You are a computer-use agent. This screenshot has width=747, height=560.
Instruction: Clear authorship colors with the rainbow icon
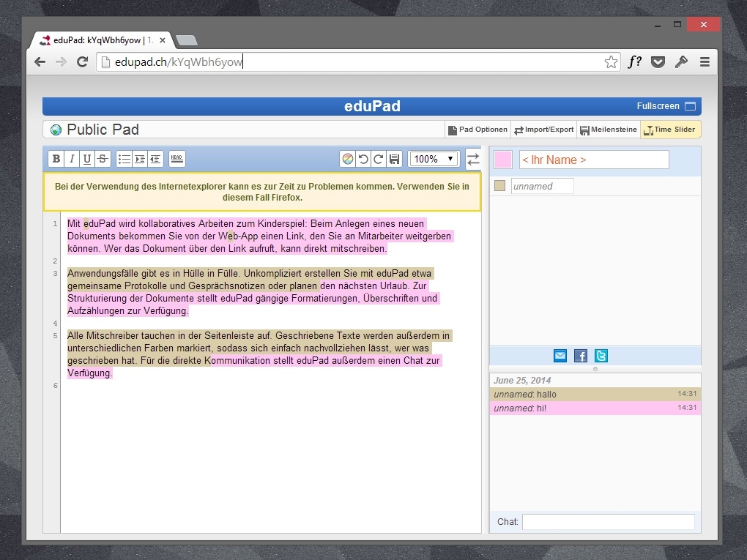click(x=348, y=159)
